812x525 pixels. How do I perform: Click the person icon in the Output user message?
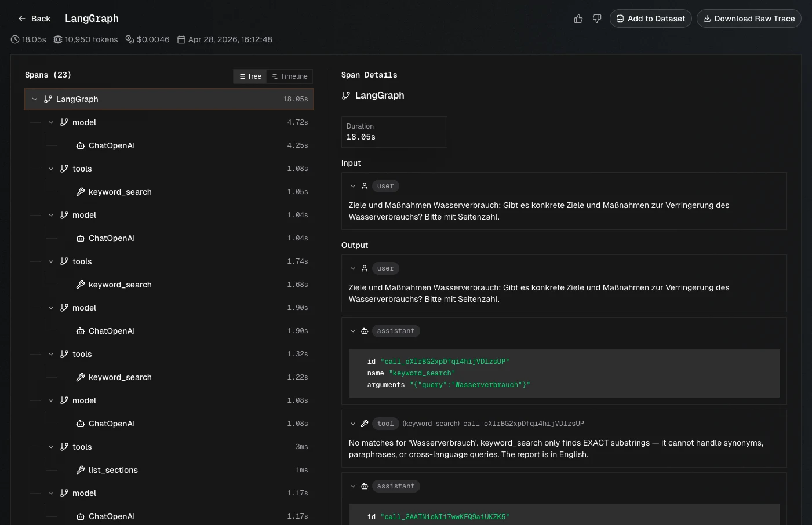[x=365, y=268]
